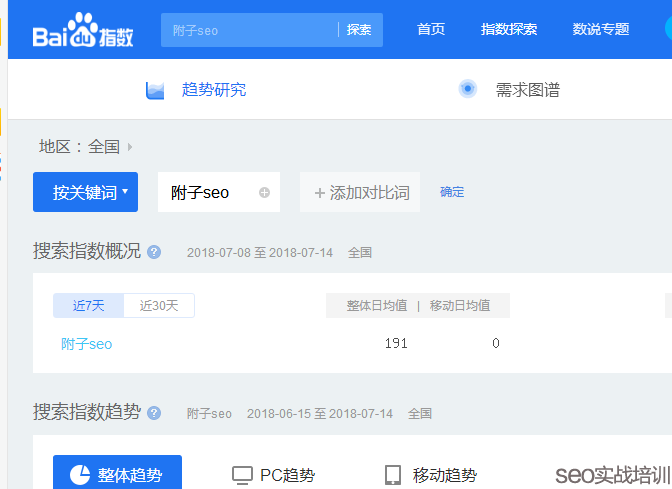The image size is (672, 489).
Task: Click the 趋势研究 chart icon
Action: [x=155, y=90]
